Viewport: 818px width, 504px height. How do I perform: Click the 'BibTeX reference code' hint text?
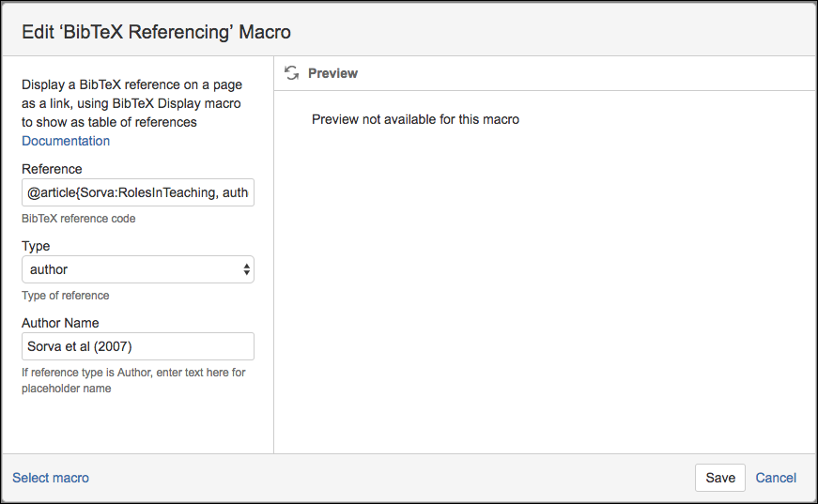pyautogui.click(x=78, y=219)
